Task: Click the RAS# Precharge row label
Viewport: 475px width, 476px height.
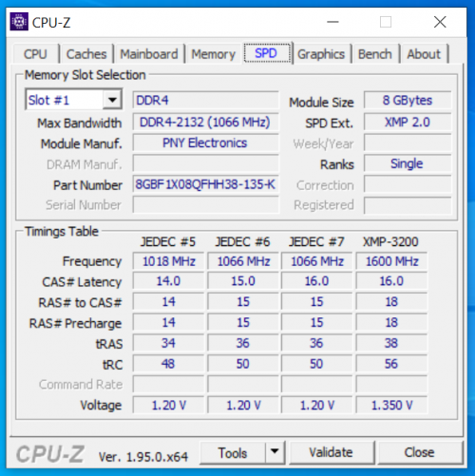Action: (x=75, y=323)
